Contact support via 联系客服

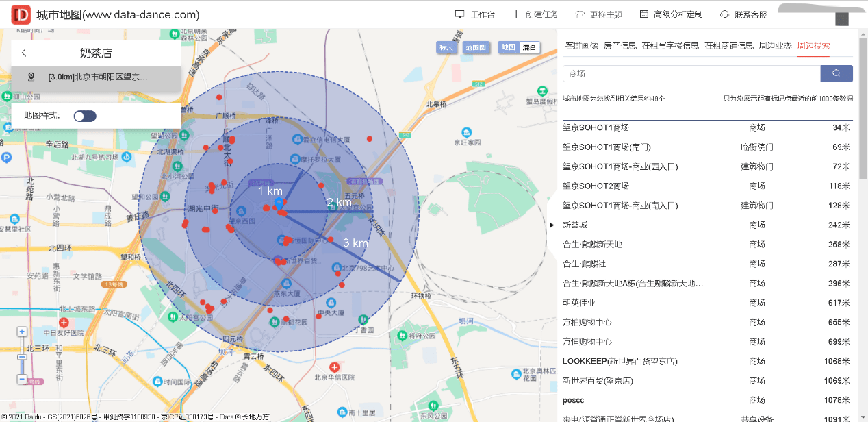click(x=743, y=14)
